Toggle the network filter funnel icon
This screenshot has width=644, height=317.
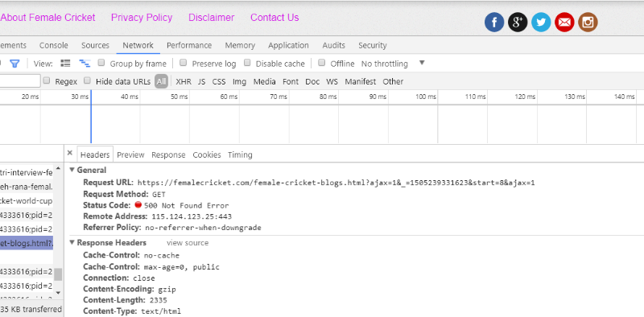(14, 64)
